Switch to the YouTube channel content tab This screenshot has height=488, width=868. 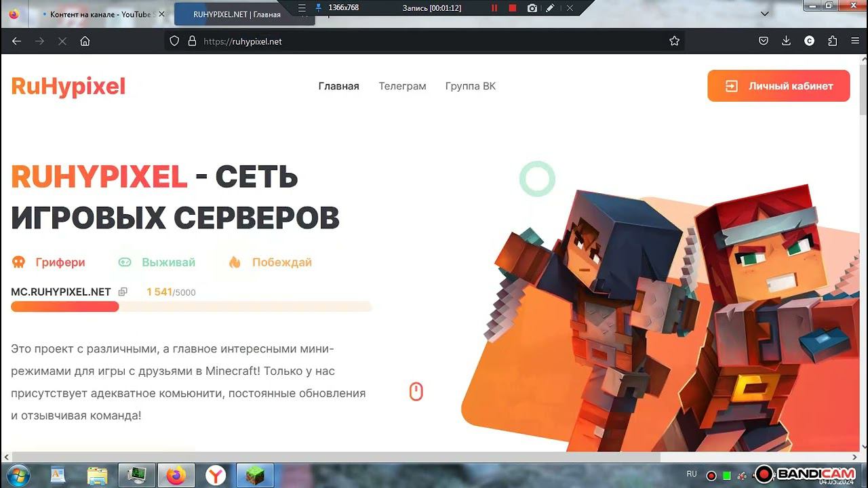(102, 14)
